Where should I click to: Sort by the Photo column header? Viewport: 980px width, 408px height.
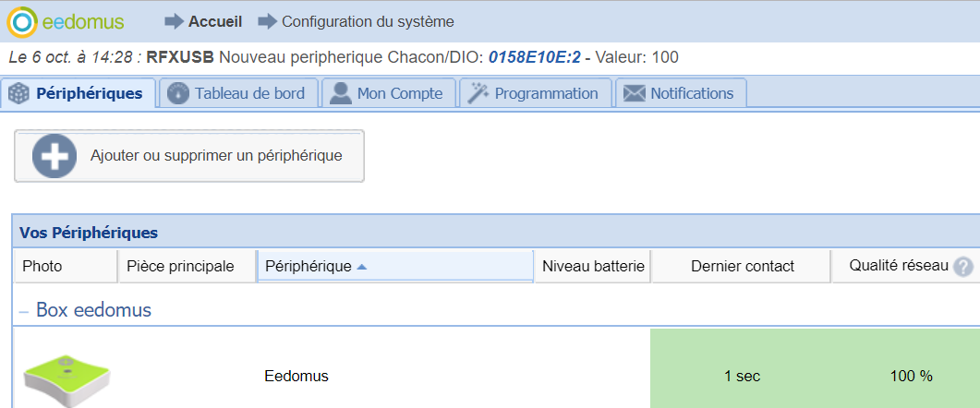[65, 267]
